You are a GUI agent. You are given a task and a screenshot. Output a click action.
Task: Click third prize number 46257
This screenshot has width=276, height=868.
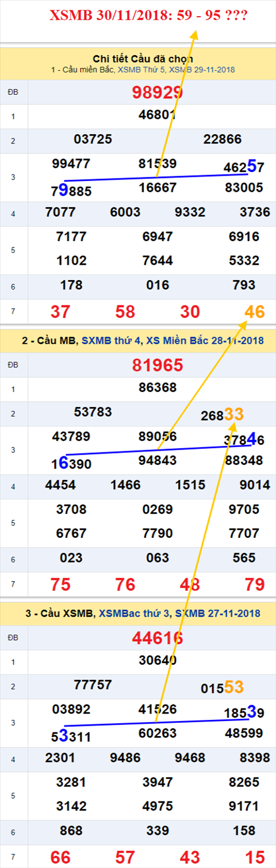(x=244, y=167)
